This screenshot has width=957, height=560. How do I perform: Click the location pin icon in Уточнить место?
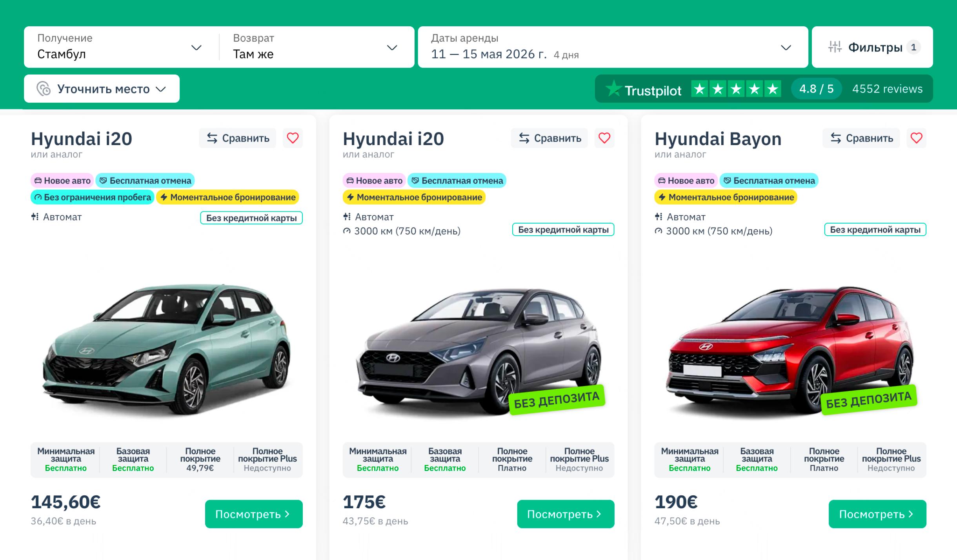(44, 89)
